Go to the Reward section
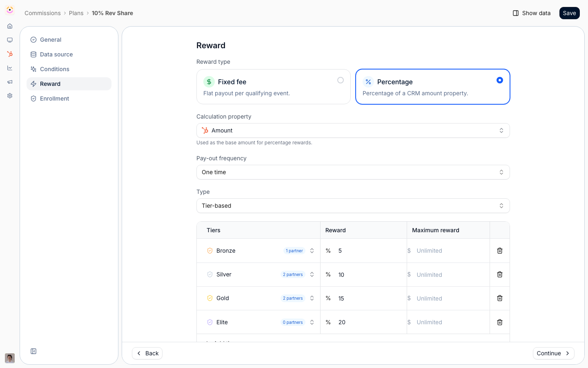This screenshot has width=588, height=368. pos(69,84)
